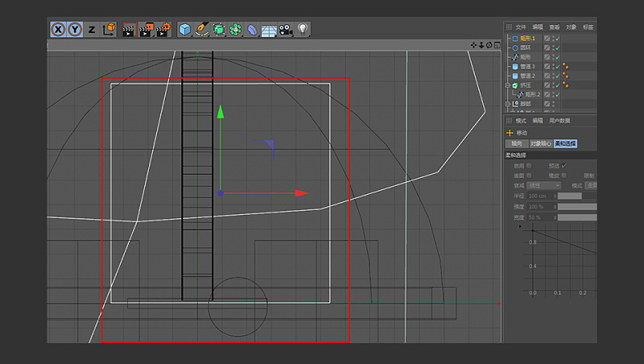Expand the 脚部 object tree node

[x=508, y=104]
